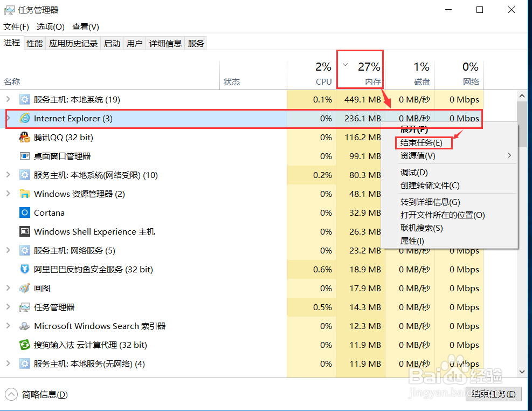Switch to the 应用历史记录 tab
The height and width of the screenshot is (411, 532).
click(73, 44)
